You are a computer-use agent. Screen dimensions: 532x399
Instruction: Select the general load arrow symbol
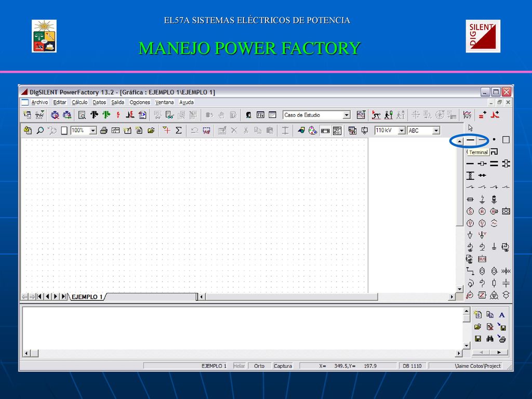(470, 235)
